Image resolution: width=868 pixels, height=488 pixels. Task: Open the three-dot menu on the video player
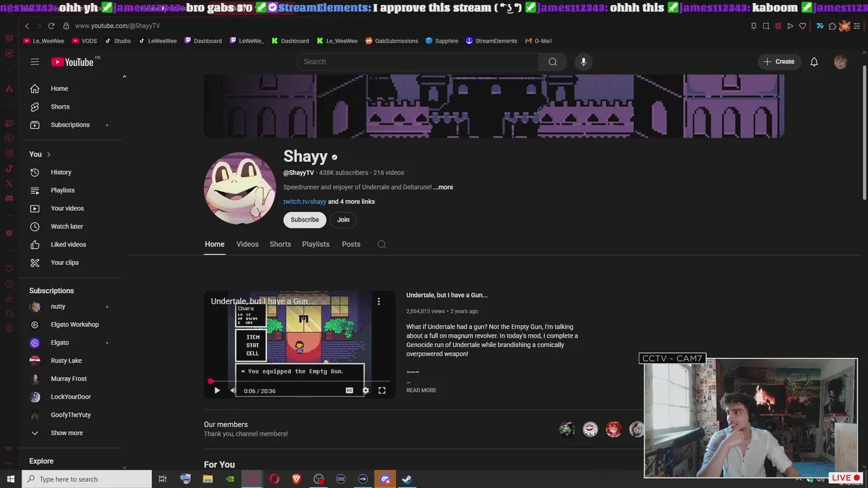[378, 301]
